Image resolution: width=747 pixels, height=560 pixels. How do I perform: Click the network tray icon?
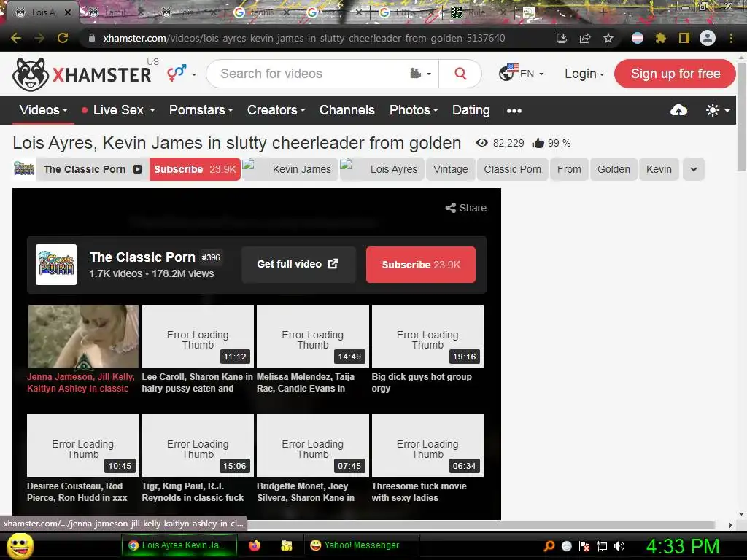click(602, 546)
